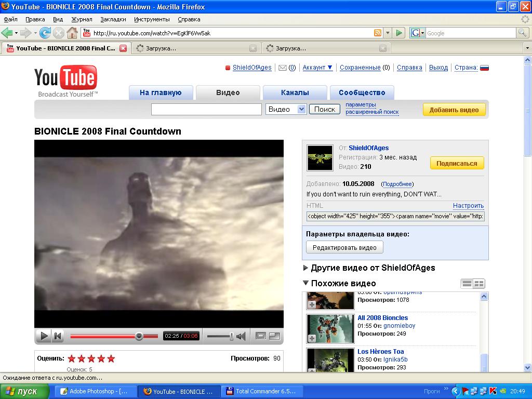This screenshot has height=399, width=532.
Task: Open the browser Home icon
Action: click(72, 33)
